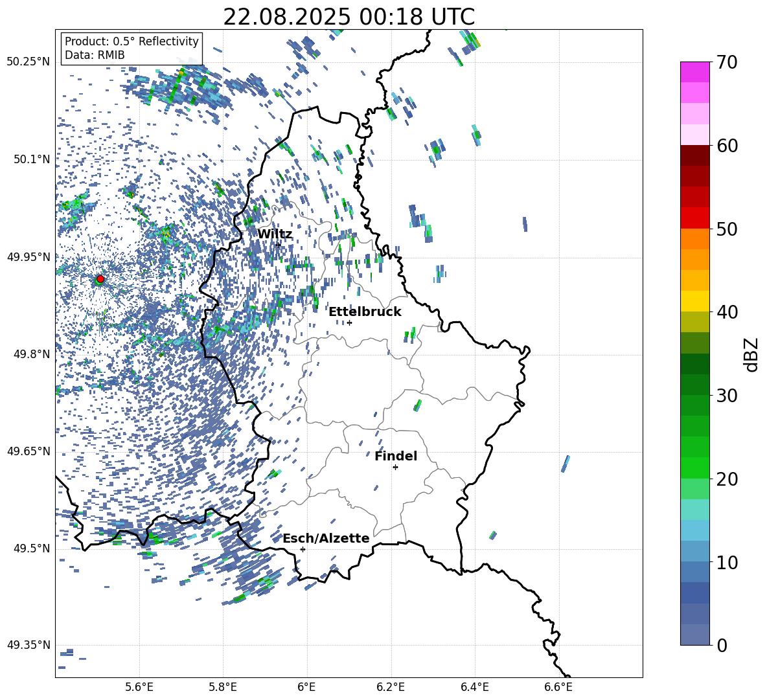This screenshot has width=767, height=700.
Task: Click the magenta top colorbar segment
Action: click(x=694, y=72)
